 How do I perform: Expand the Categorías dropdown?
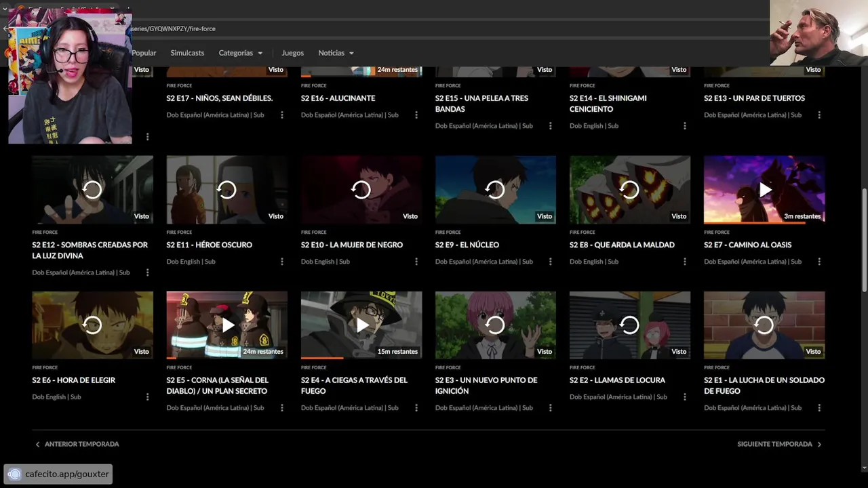(240, 53)
